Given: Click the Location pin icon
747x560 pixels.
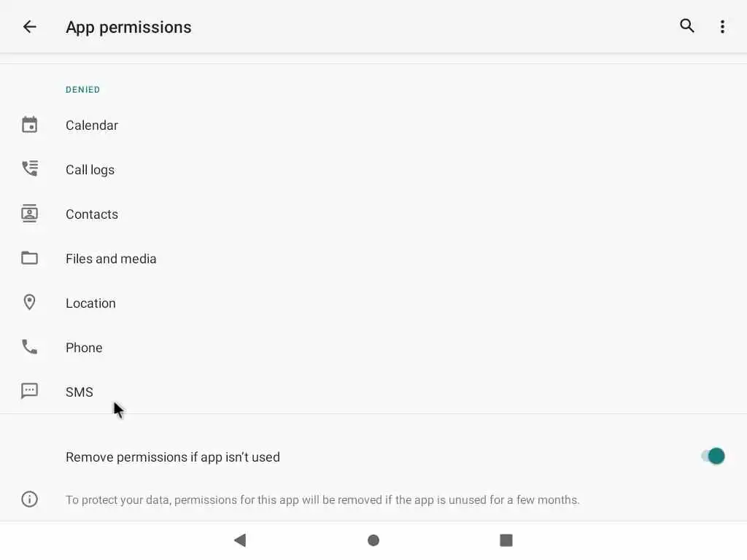Looking at the screenshot, I should pyautogui.click(x=29, y=303).
